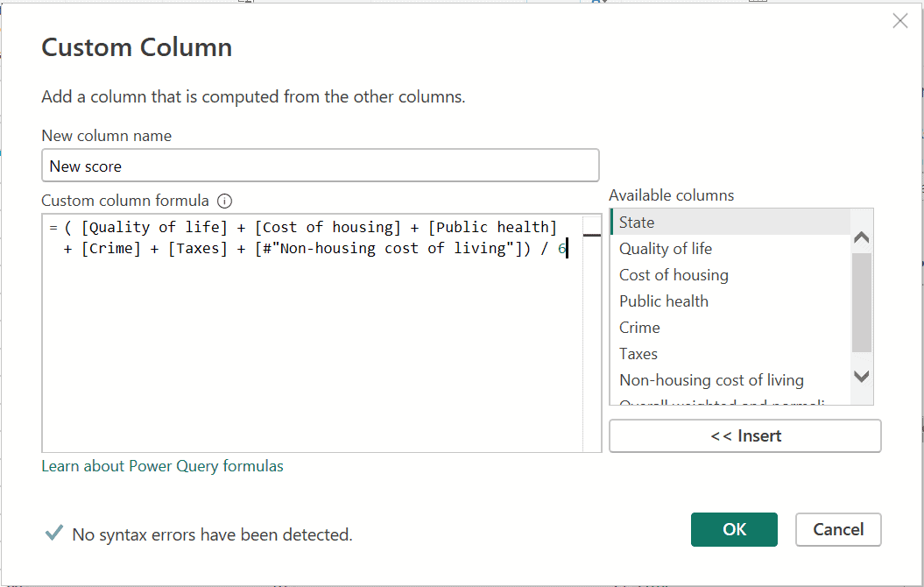
Task: Click the scroll down arrow in Available columns
Action: pos(861,376)
